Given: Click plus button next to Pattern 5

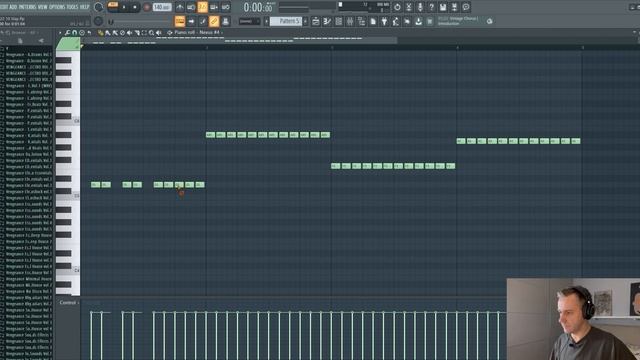Looking at the screenshot, I should click(x=305, y=21).
